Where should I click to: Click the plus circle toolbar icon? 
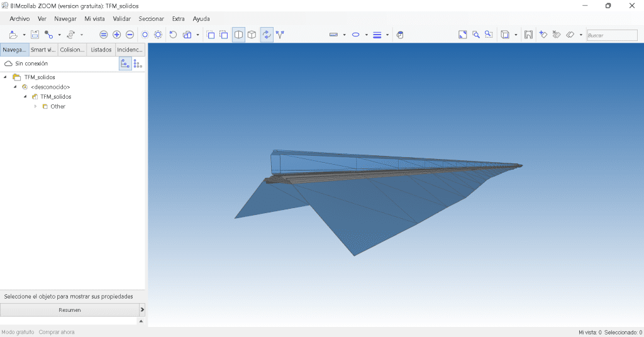click(x=116, y=35)
